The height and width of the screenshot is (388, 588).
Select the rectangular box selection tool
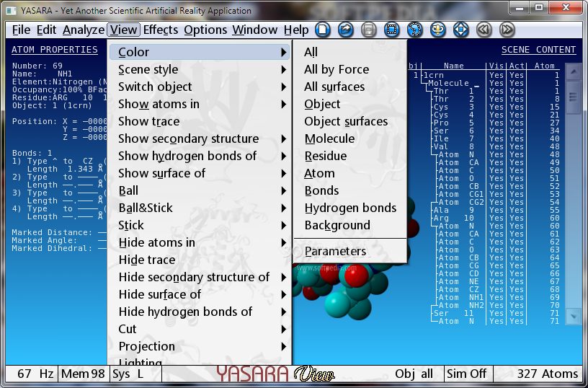click(x=392, y=30)
